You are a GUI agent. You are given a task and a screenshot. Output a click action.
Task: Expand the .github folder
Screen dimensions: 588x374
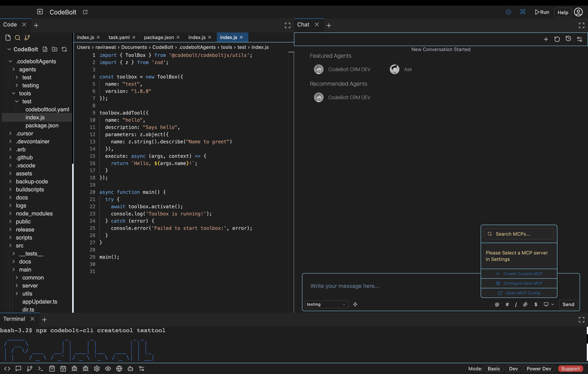10,157
